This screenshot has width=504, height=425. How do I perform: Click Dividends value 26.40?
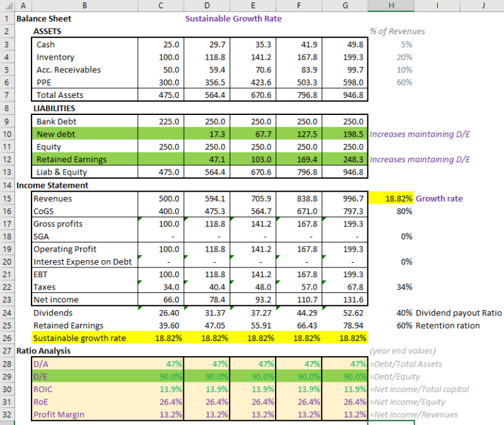pyautogui.click(x=161, y=313)
